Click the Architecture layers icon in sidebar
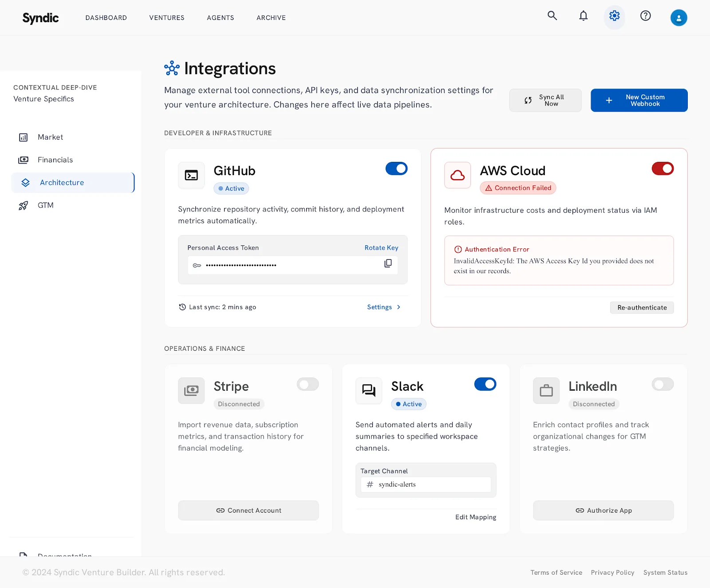Viewport: 710px width, 588px height. 26,183
